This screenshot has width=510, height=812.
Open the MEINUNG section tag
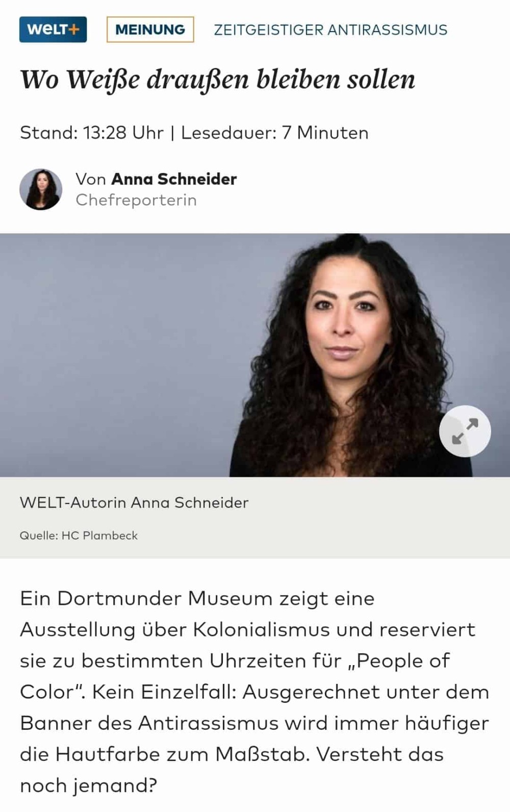pos(150,30)
